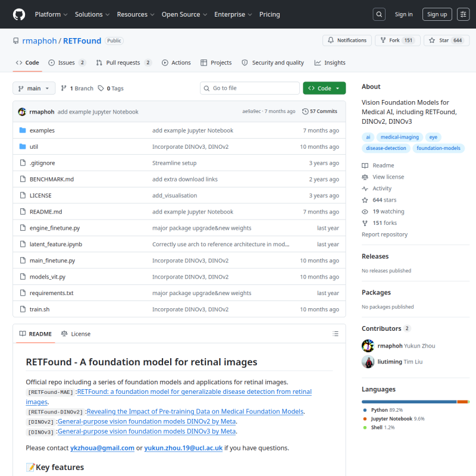
Task: Click Report repository link
Action: click(x=384, y=234)
